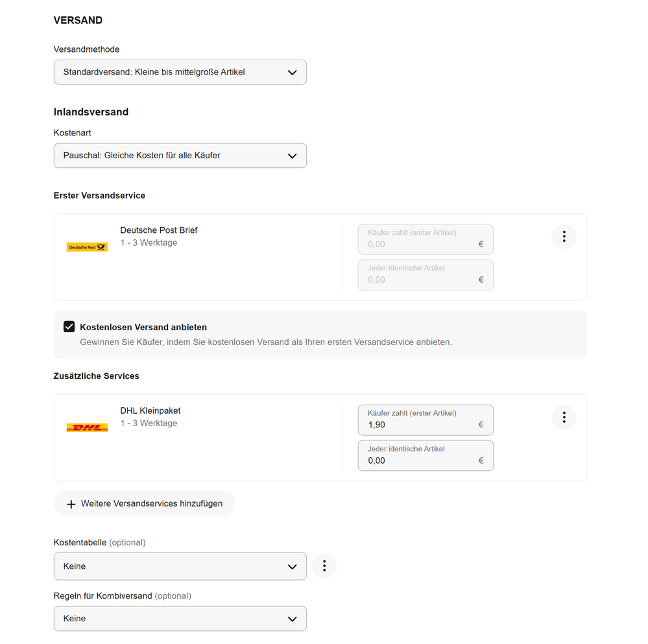The width and height of the screenshot is (648, 644).
Task: Open options menu for DHL Kleinpaket
Action: click(564, 417)
